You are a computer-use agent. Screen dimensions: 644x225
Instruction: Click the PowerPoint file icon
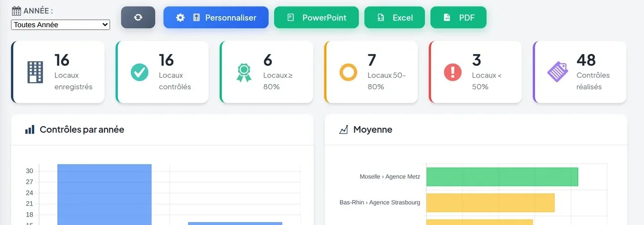coord(290,18)
